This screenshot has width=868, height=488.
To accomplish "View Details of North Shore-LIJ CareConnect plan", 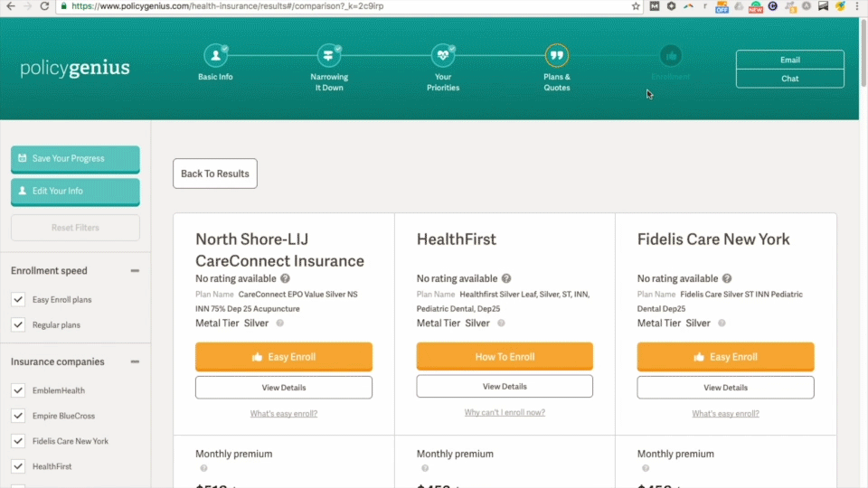I will pyautogui.click(x=283, y=388).
